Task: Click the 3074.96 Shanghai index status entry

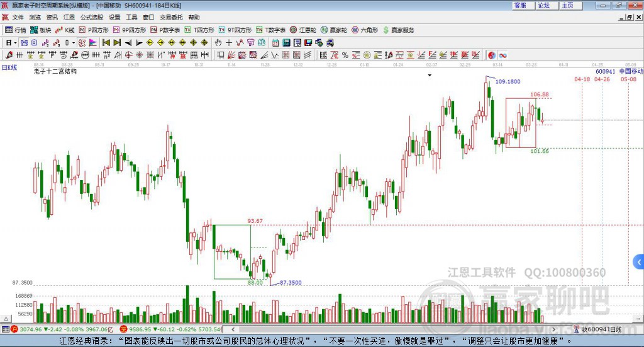Action: point(62,329)
